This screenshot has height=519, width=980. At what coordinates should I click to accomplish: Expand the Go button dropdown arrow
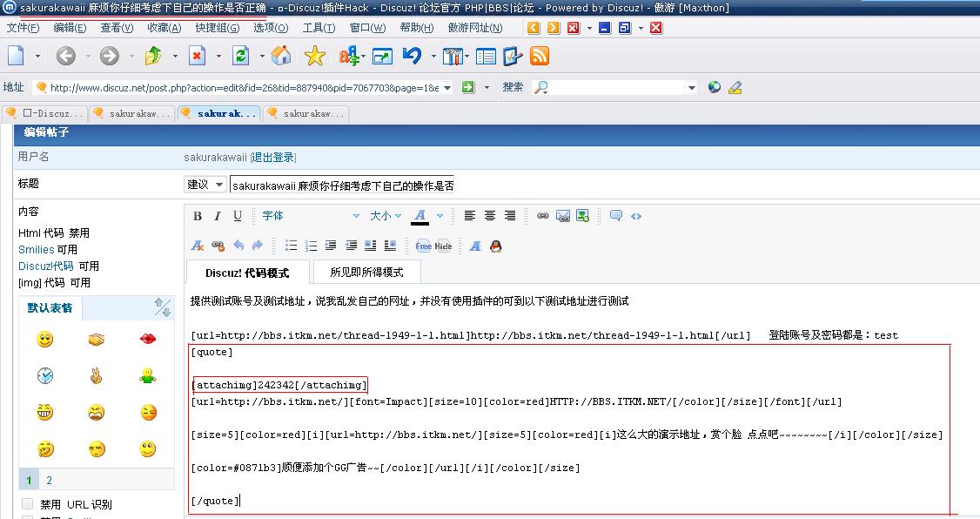click(x=487, y=88)
